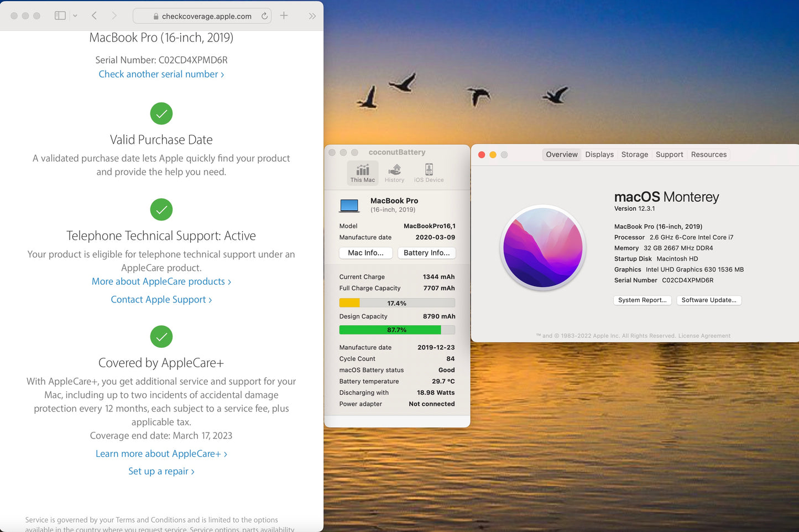
Task: Open System Report...
Action: point(642,300)
